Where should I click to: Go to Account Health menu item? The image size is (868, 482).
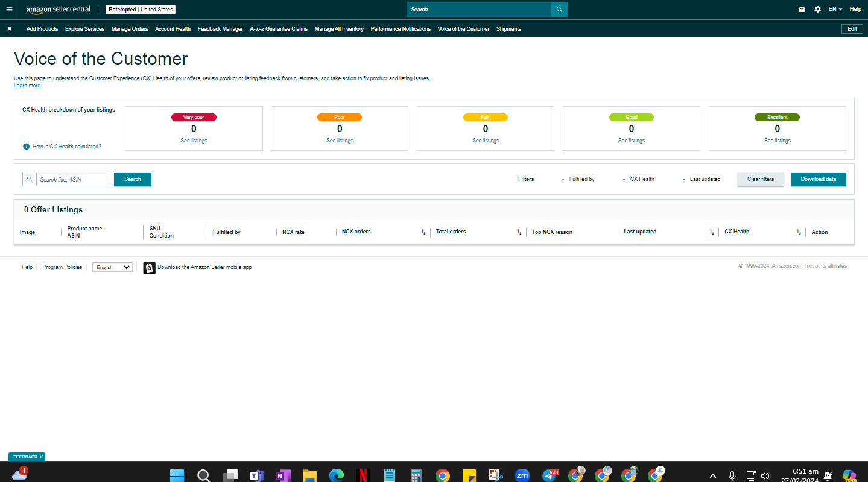click(173, 29)
